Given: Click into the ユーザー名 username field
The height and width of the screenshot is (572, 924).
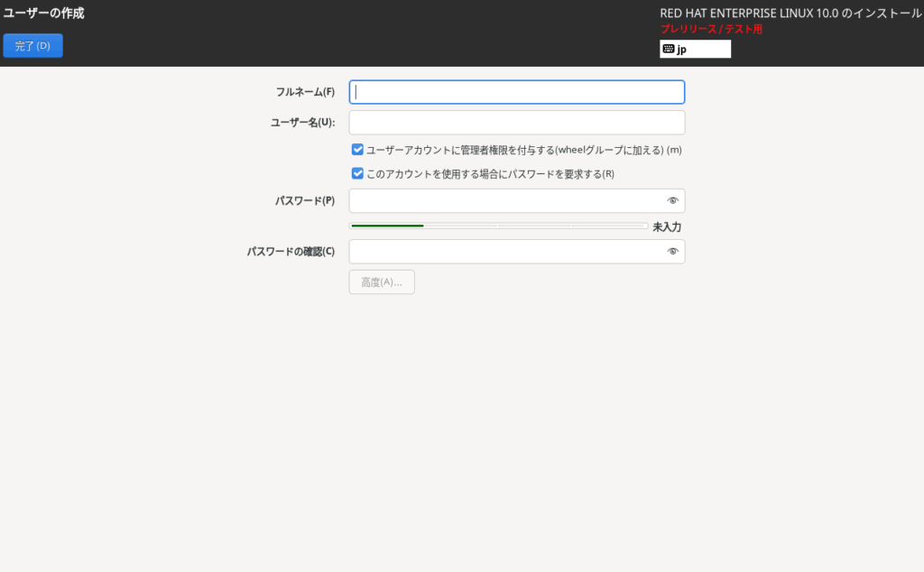Looking at the screenshot, I should (x=516, y=123).
